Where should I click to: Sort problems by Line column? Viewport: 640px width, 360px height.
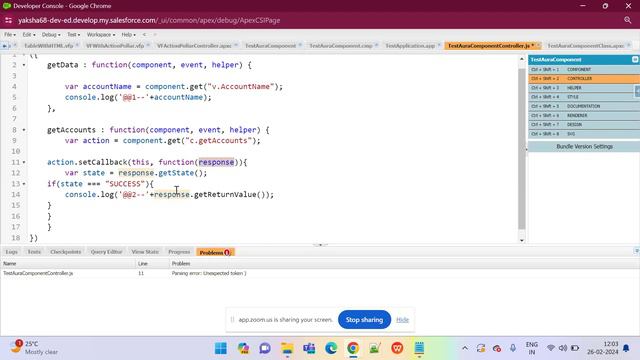153,264
